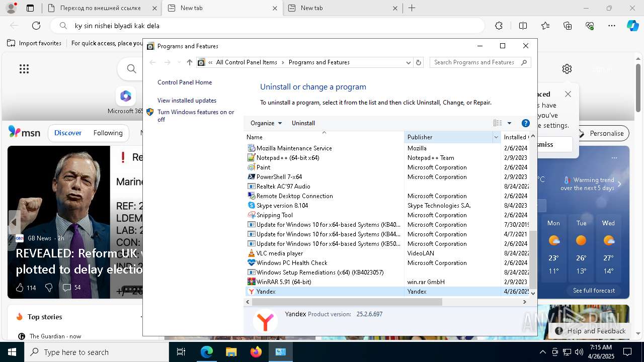Click the Notepad++ program icon in list
The width and height of the screenshot is (644, 362).
pos(252,158)
